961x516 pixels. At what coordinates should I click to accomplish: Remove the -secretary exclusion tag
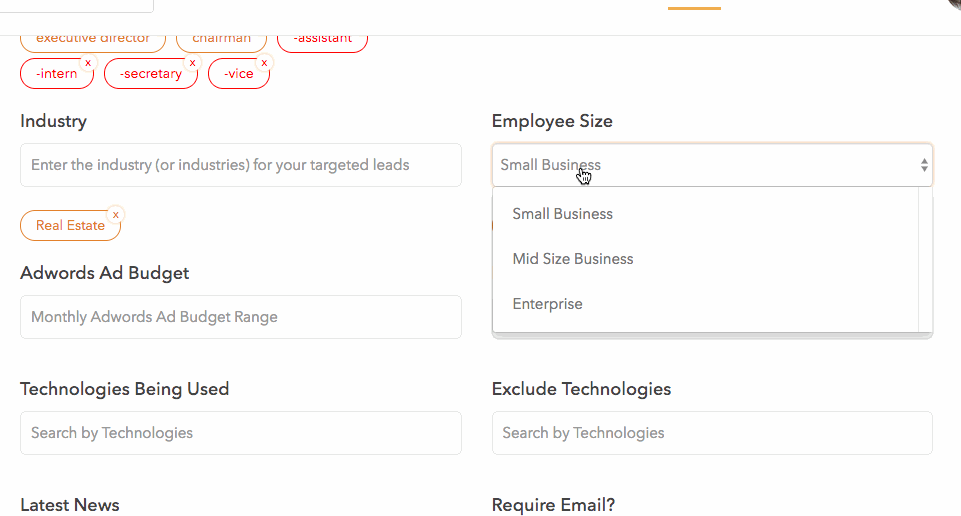pos(193,62)
